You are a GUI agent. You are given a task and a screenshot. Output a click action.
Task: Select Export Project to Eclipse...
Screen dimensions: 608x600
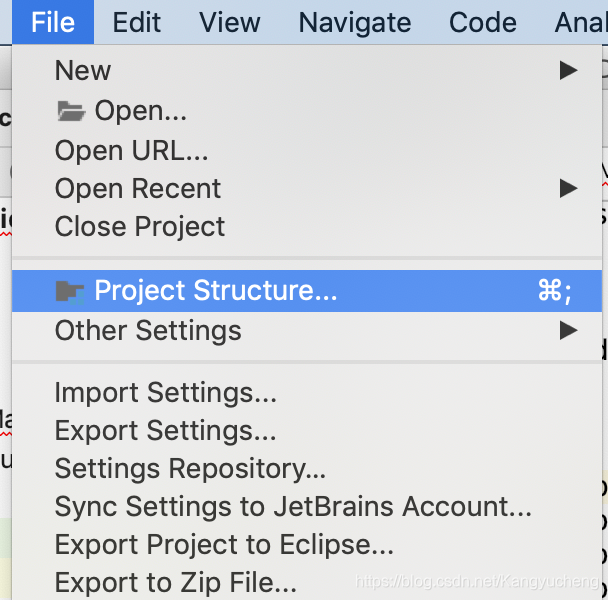[x=224, y=545]
